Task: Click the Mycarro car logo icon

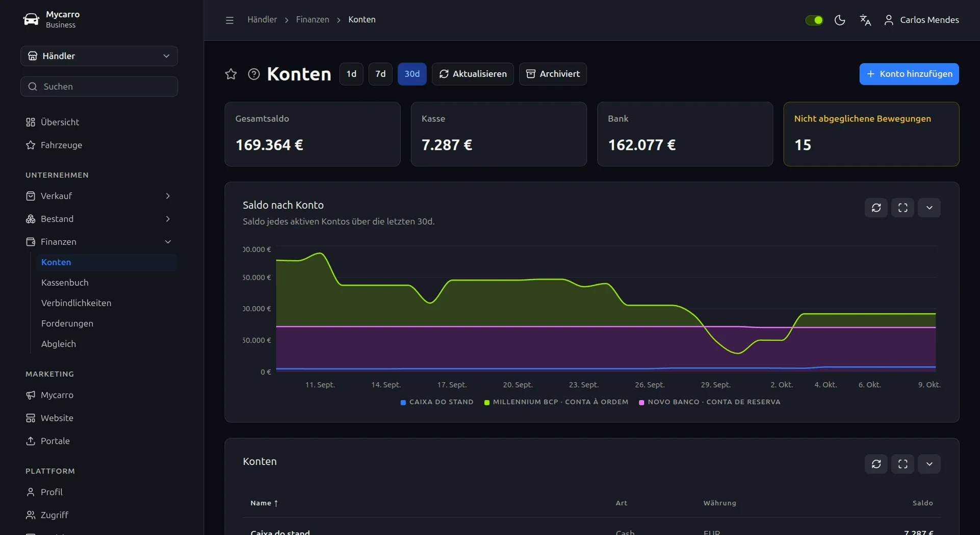Action: (x=31, y=19)
